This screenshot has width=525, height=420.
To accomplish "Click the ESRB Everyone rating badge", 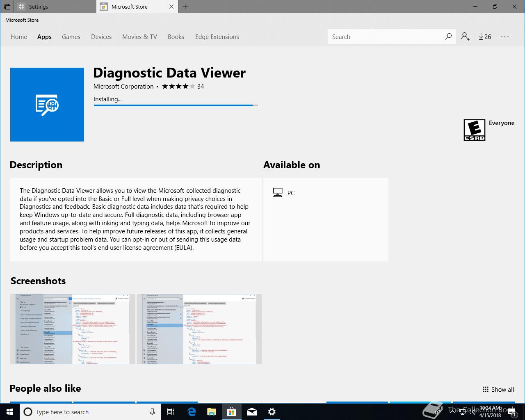I will click(x=475, y=130).
